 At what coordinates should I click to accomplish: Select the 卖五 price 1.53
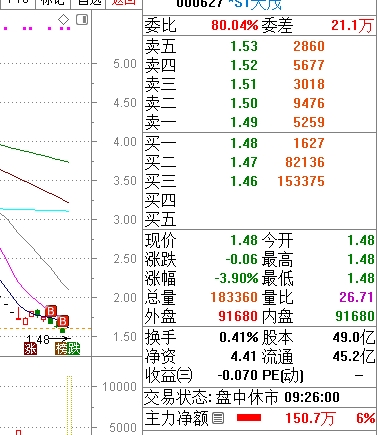pos(244,46)
